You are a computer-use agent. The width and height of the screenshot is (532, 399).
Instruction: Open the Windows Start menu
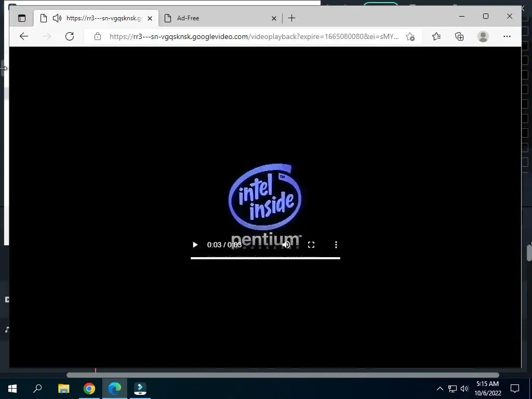pyautogui.click(x=12, y=389)
